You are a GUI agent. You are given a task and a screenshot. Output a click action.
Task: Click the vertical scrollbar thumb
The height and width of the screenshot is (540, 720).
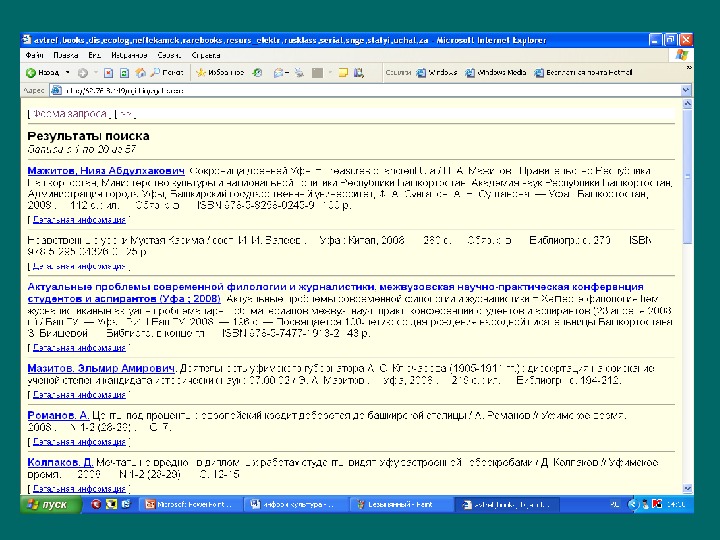tap(687, 177)
